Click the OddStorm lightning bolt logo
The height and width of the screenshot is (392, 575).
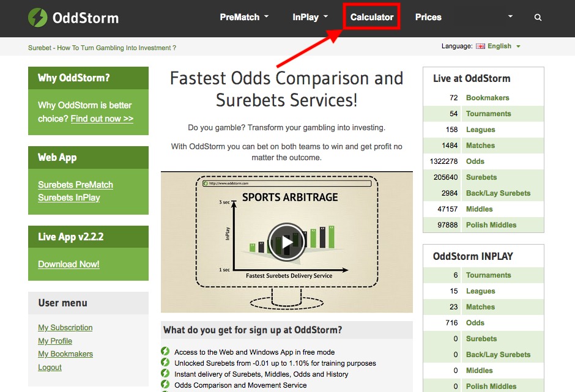38,18
